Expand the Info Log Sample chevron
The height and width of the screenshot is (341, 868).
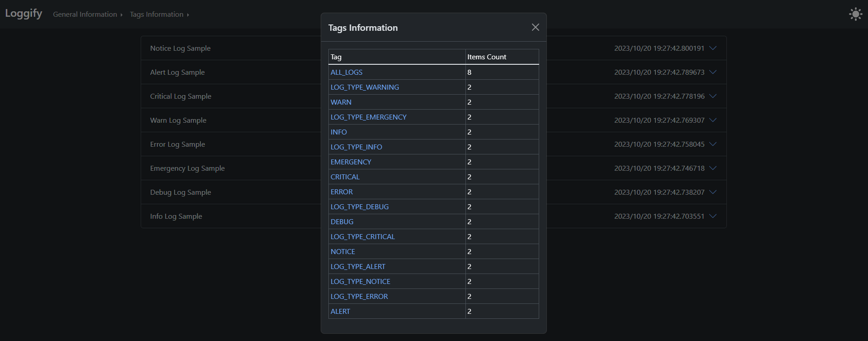[x=713, y=216]
